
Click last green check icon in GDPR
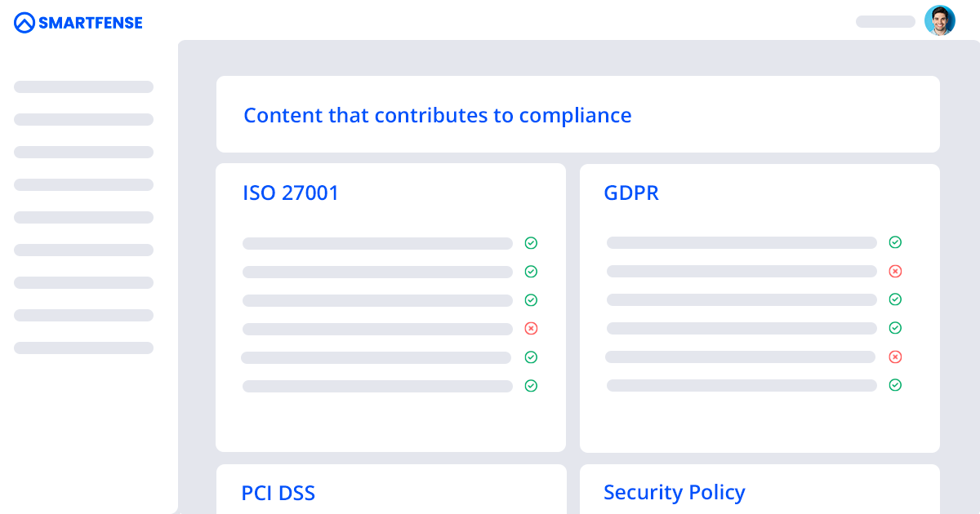coord(895,385)
